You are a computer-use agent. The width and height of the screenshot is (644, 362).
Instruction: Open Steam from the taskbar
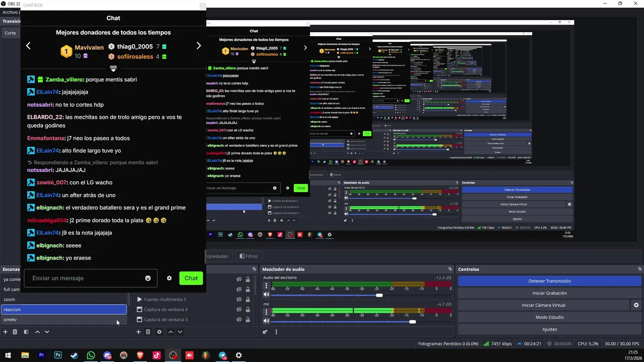coord(74,355)
